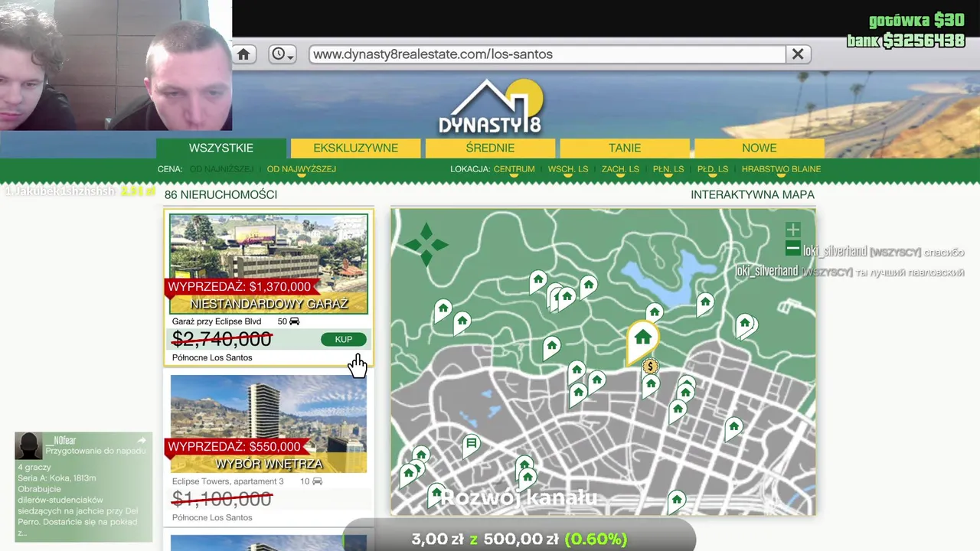The image size is (980, 551).
Task: Click the gold dollar coin map marker
Action: tap(650, 367)
